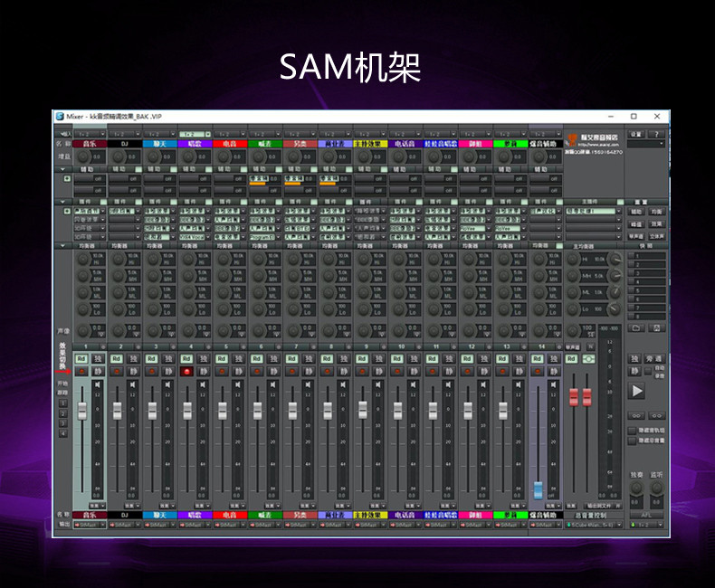Viewport: 715px width, 588px height.
Task: Click the 音乐 channel volume fader
Action: click(82, 411)
